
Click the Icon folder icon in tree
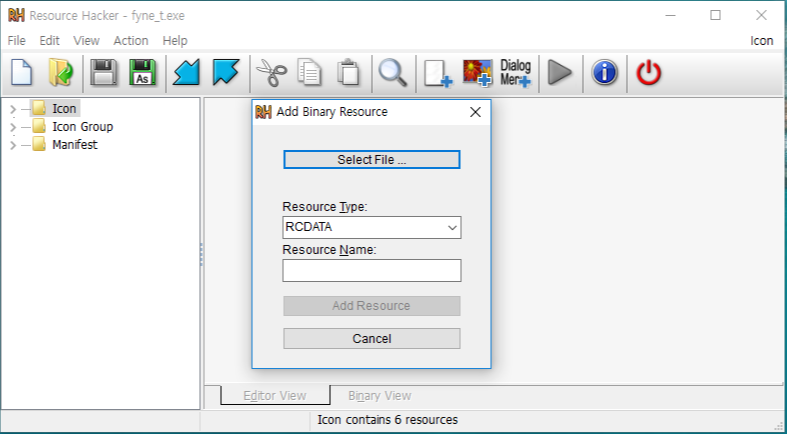point(40,108)
